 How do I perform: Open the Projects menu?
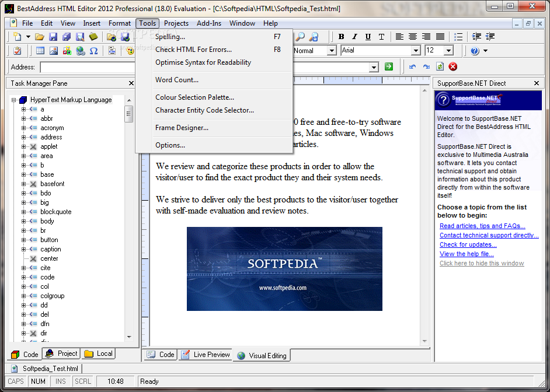[x=176, y=23]
